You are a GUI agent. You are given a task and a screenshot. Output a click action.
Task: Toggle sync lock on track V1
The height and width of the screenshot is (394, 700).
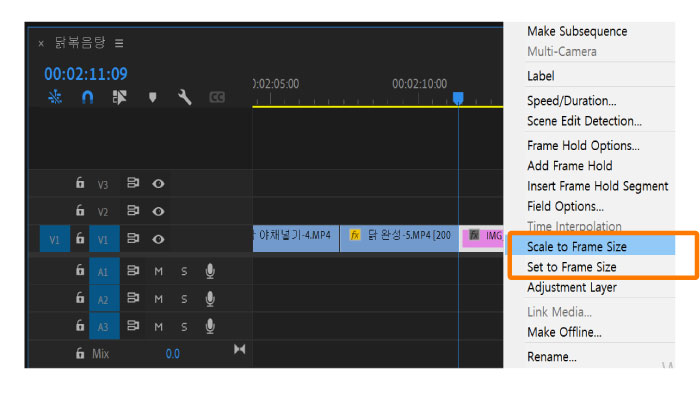[133, 238]
